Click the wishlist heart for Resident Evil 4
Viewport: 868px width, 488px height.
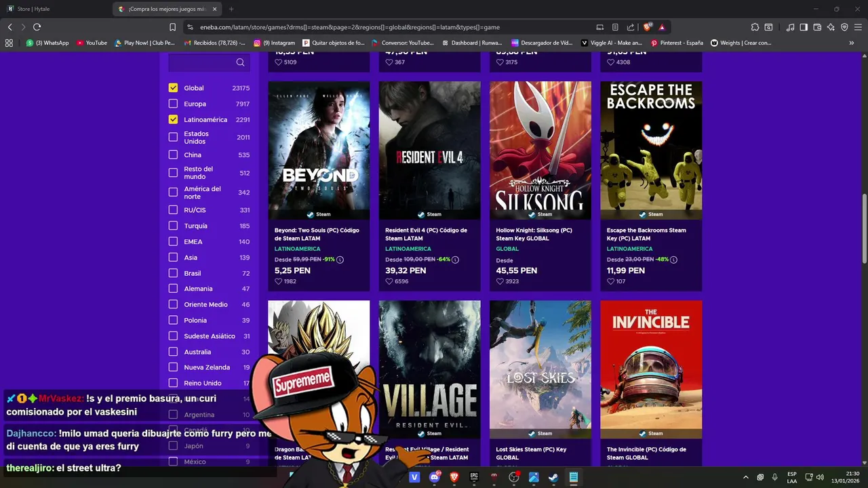click(389, 281)
